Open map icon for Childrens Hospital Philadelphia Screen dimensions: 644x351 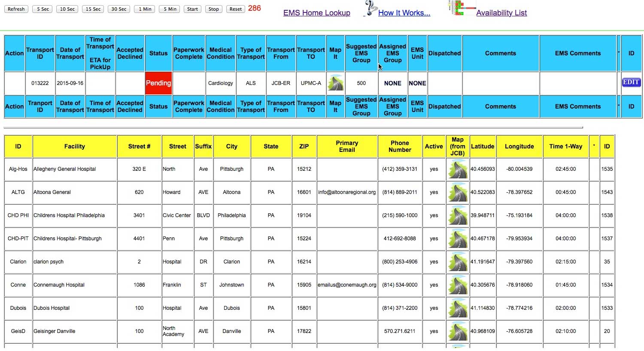click(x=458, y=215)
